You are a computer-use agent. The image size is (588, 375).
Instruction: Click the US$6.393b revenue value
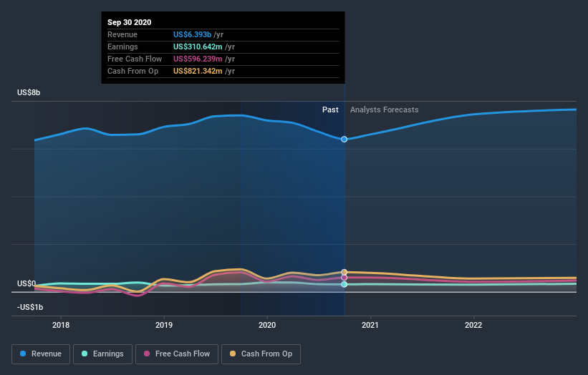[192, 34]
